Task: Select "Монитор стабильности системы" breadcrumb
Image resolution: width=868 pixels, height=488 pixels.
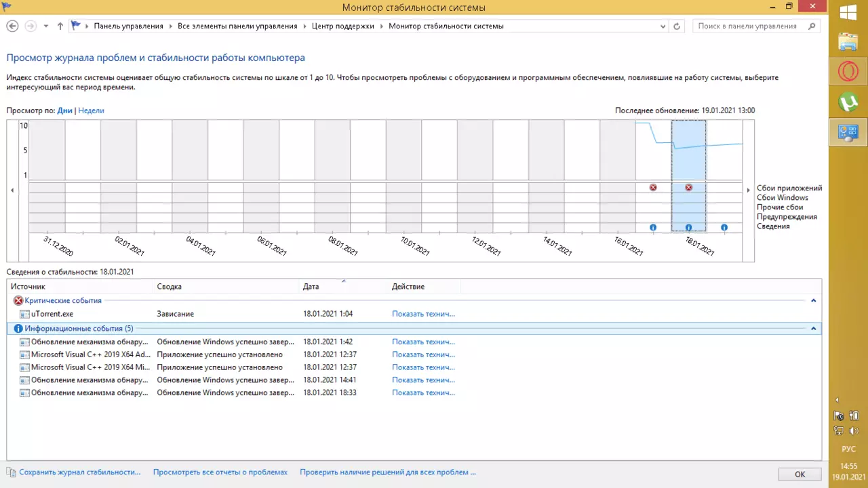Action: point(446,26)
